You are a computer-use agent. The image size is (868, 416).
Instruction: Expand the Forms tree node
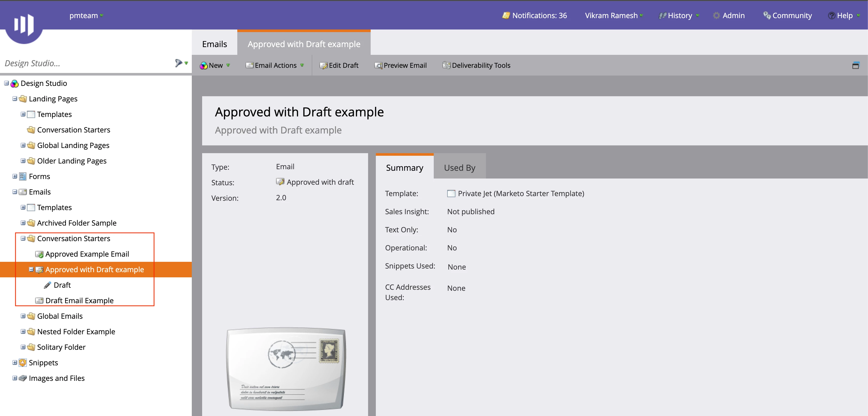[x=15, y=176]
